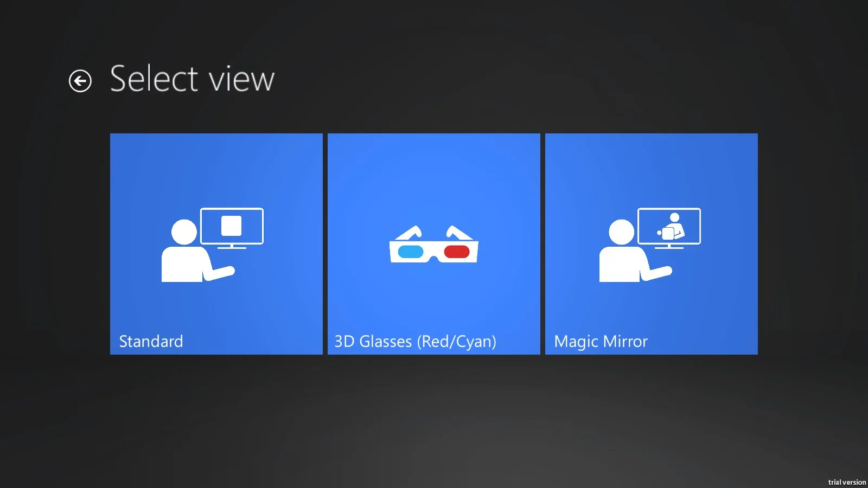868x488 pixels.
Task: Go back using the circled arrow
Action: (x=80, y=81)
